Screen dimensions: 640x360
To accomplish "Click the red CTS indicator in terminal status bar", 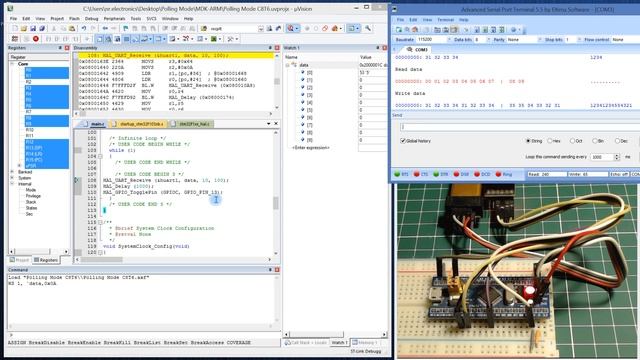I will (416, 174).
